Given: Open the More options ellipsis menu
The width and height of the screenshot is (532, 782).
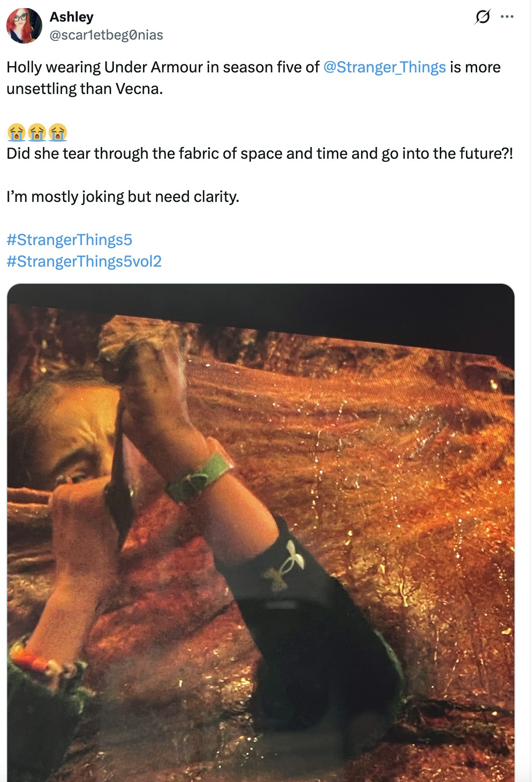Looking at the screenshot, I should click(507, 17).
